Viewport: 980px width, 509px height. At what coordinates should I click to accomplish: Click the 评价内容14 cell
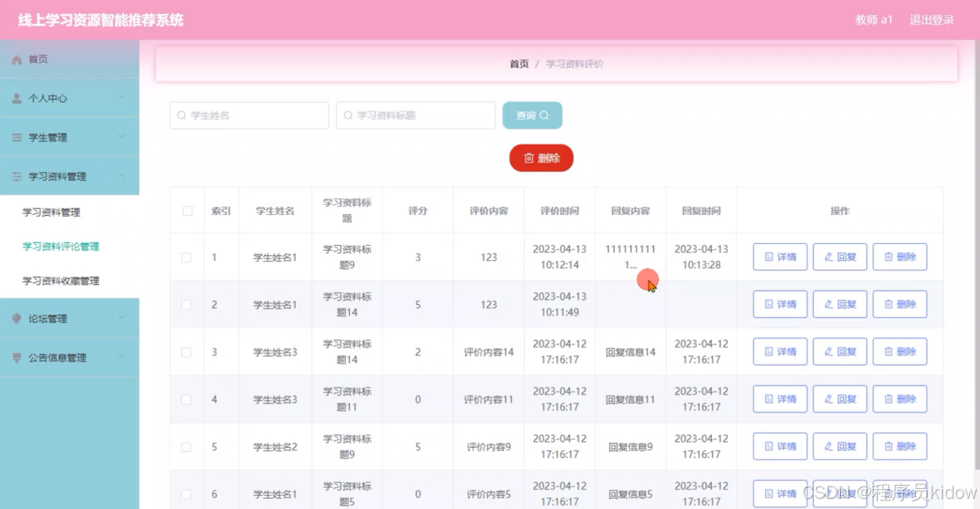coord(488,352)
